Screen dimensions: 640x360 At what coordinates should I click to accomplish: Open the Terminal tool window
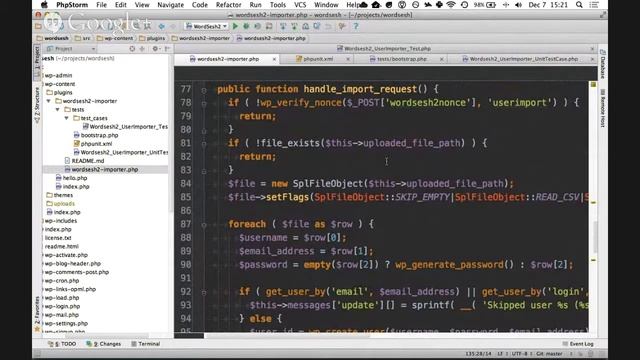pyautogui.click(x=146, y=344)
